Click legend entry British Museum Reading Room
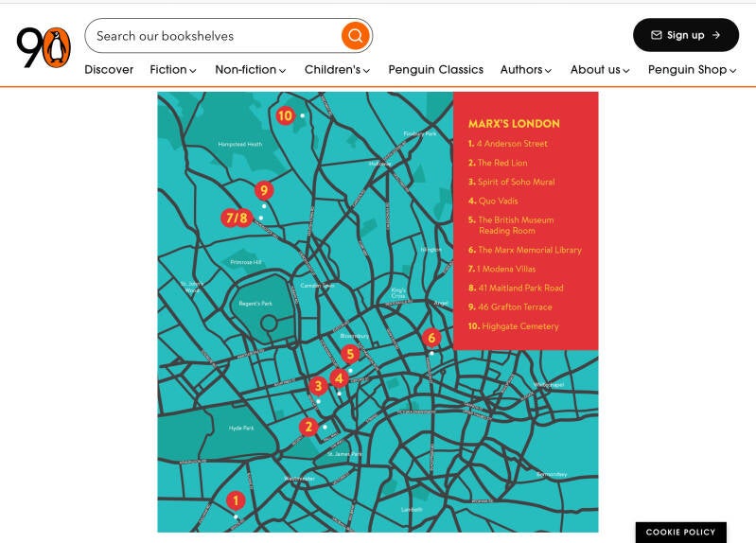756x543 pixels. coord(511,225)
